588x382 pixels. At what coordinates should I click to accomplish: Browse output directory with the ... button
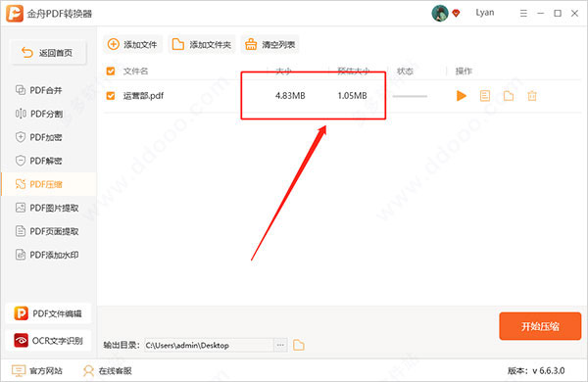click(x=280, y=345)
